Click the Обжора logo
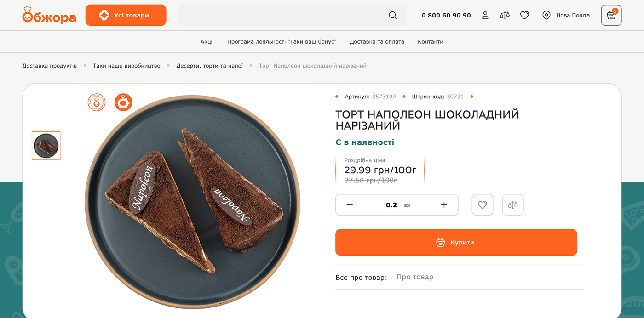This screenshot has height=318, width=644. point(49,15)
